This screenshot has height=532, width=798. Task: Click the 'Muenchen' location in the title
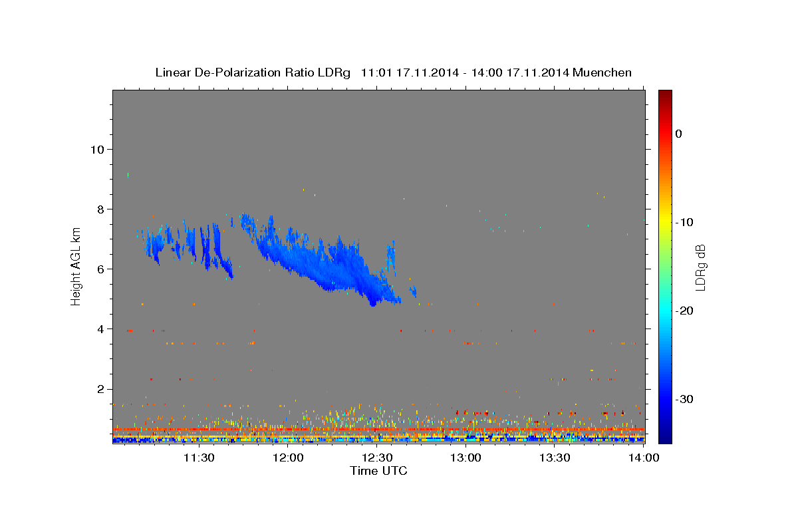click(603, 72)
